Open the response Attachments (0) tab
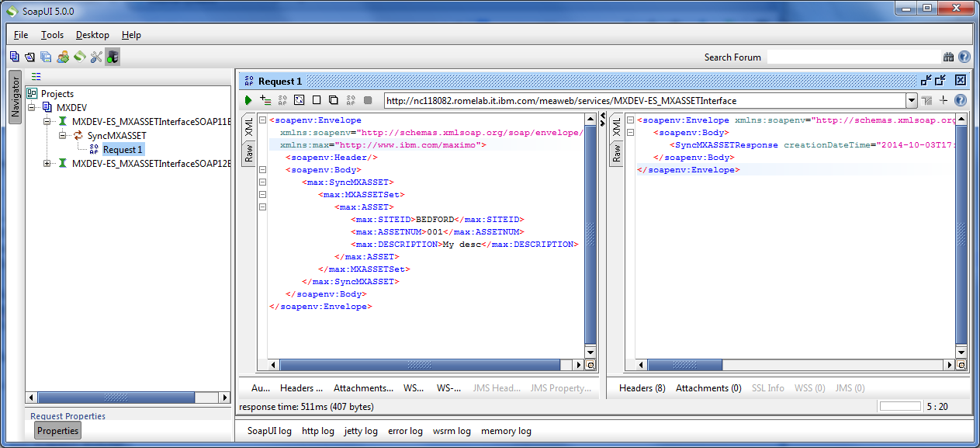Screen dimensions: 980x448 (708, 388)
